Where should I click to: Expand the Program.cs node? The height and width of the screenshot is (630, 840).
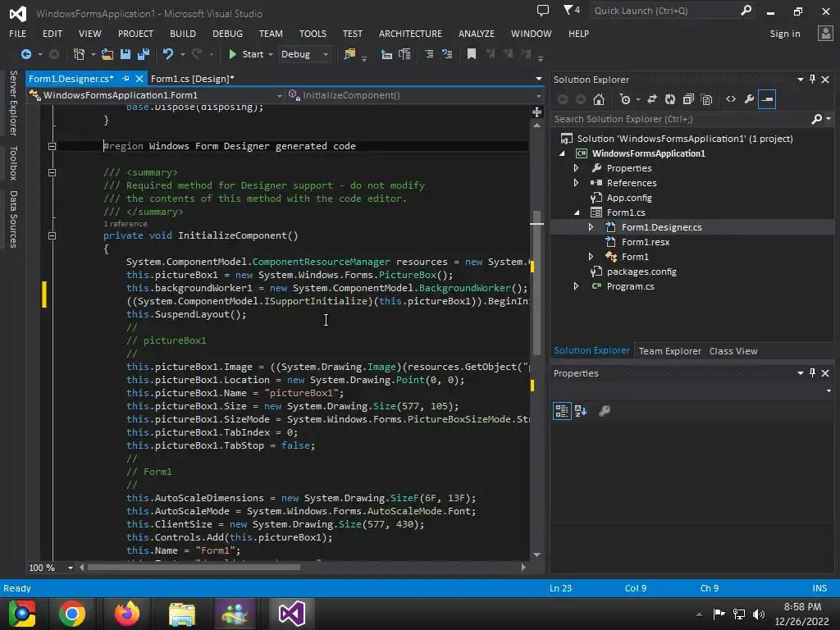coord(576,286)
